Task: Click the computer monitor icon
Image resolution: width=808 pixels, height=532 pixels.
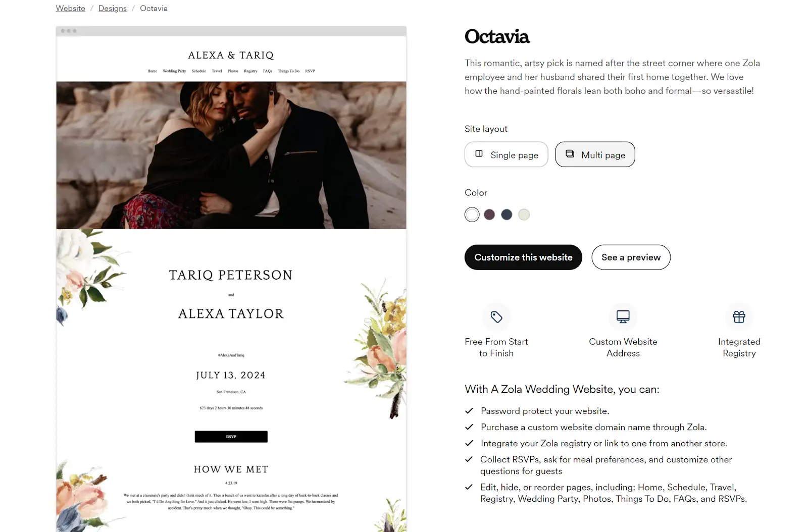Action: 623,317
